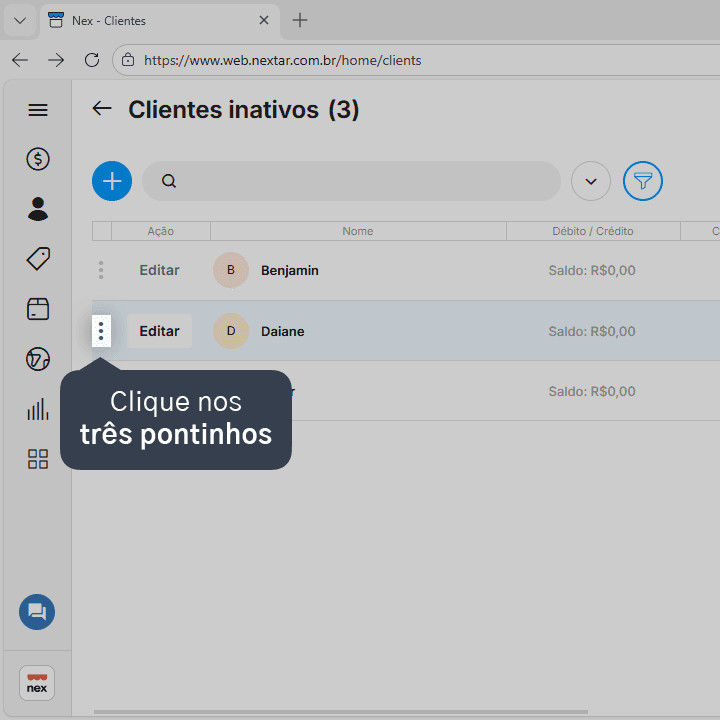Click Benjamin's avatar with letter B
The image size is (720, 720).
pyautogui.click(x=231, y=270)
